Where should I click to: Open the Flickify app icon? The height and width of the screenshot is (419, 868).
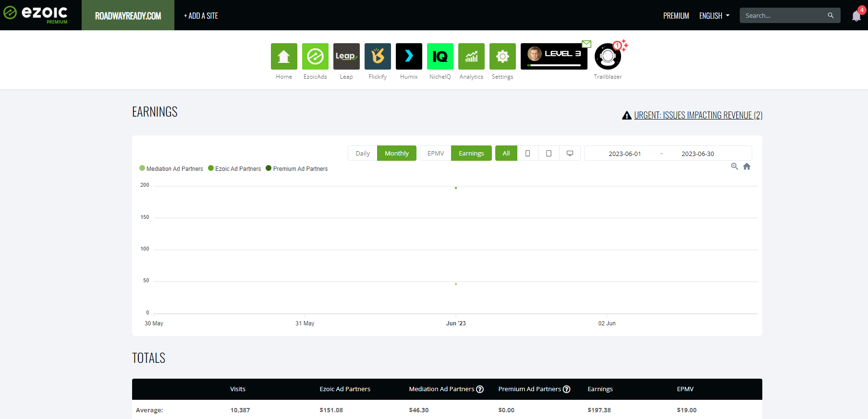coord(378,56)
